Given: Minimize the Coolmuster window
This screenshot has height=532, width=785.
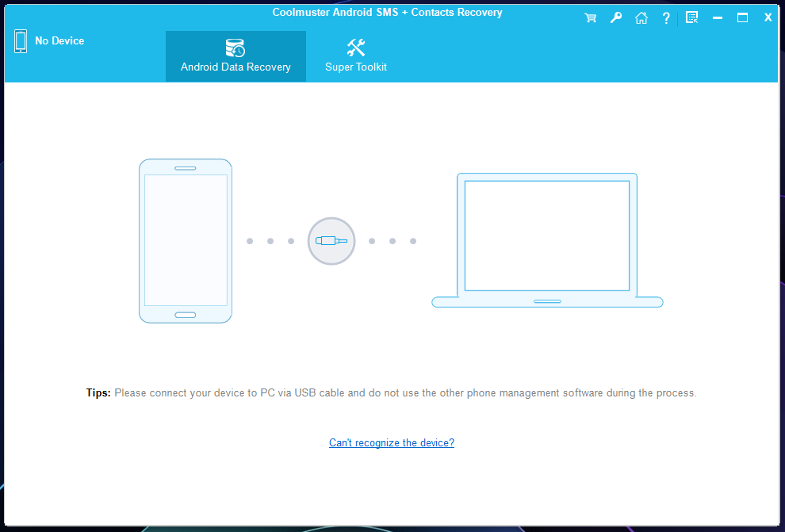Looking at the screenshot, I should click(718, 18).
